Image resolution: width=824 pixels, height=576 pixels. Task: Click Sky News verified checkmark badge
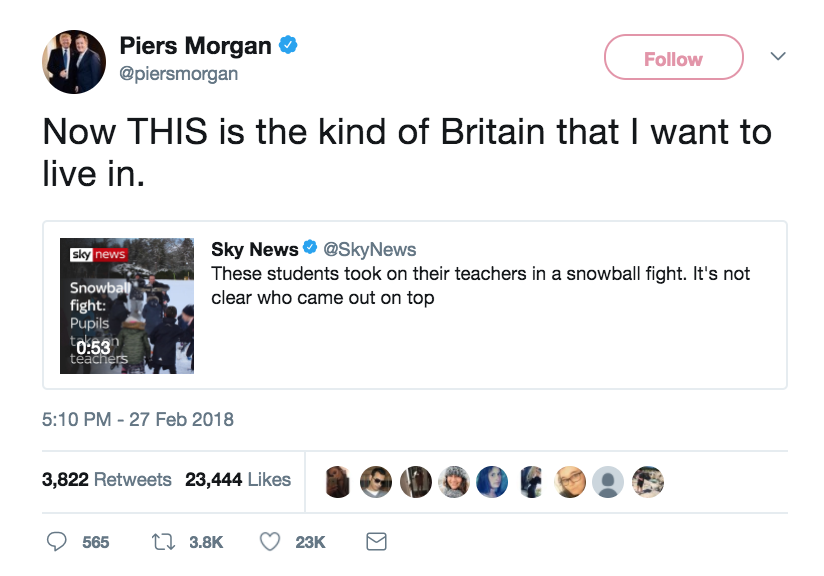[x=310, y=249]
